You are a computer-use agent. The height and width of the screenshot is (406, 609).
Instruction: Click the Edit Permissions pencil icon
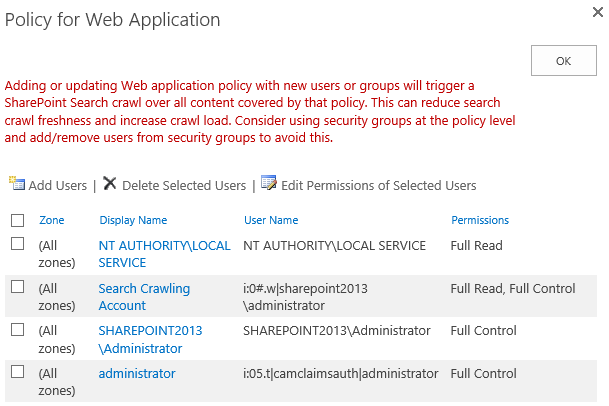268,184
